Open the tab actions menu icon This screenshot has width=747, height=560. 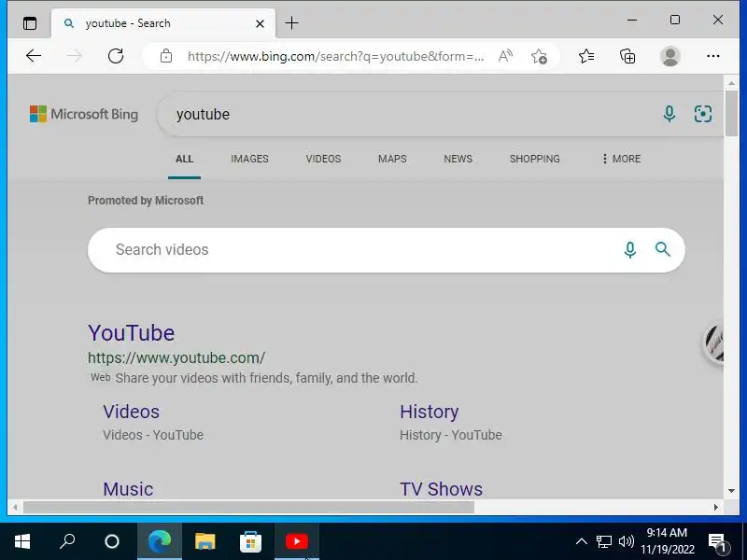click(30, 22)
